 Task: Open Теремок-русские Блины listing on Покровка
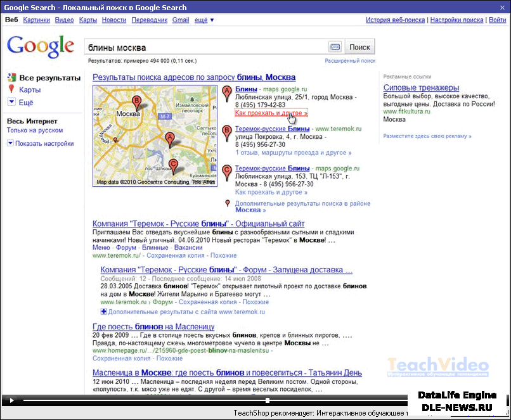pos(273,129)
